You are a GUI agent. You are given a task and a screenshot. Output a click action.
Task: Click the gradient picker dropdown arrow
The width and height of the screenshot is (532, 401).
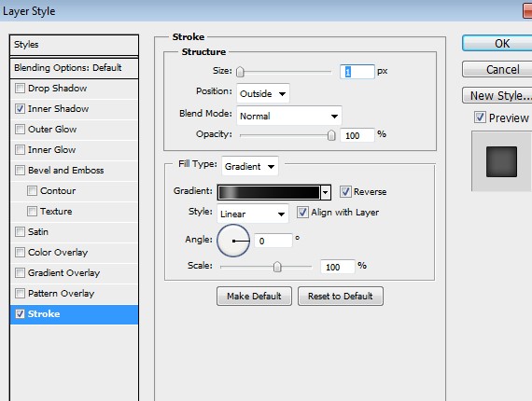326,192
